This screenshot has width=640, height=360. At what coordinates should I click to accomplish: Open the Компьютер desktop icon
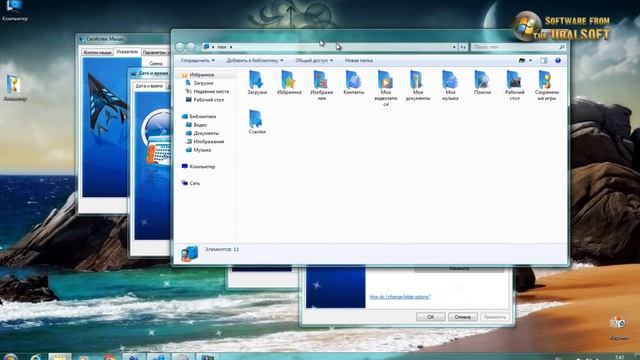pos(15,11)
